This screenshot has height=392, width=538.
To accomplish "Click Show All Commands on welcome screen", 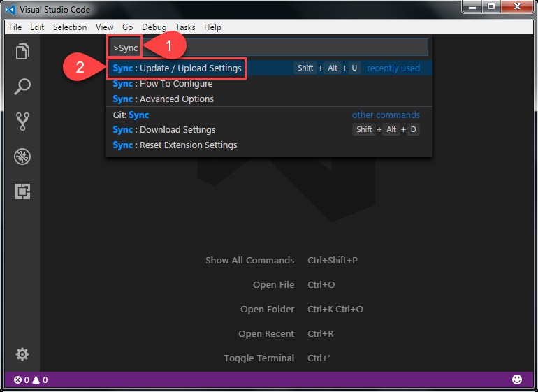I will pos(250,260).
